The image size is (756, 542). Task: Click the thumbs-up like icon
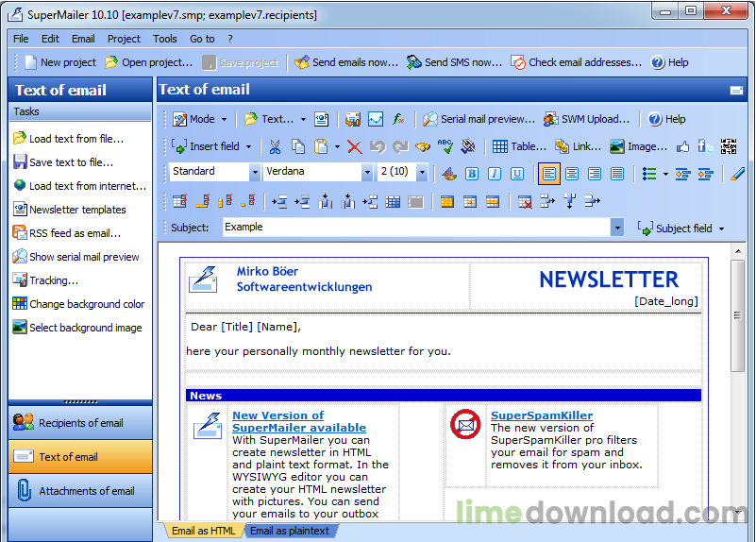point(682,146)
